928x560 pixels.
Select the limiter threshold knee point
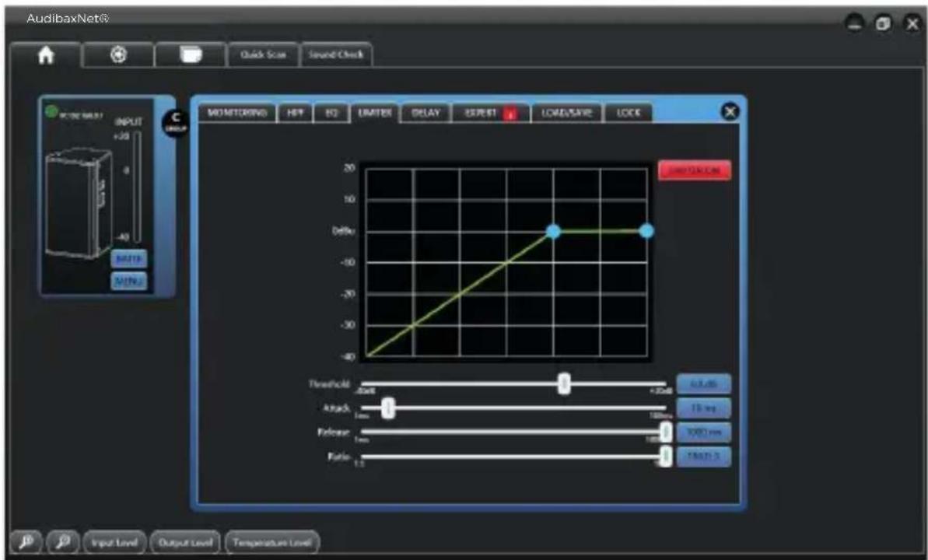click(553, 231)
